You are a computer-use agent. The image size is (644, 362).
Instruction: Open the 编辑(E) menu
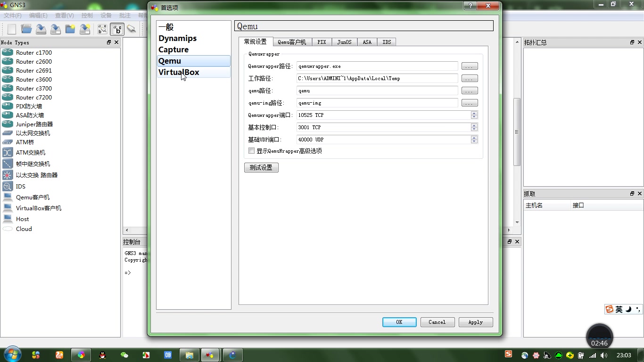39,16
